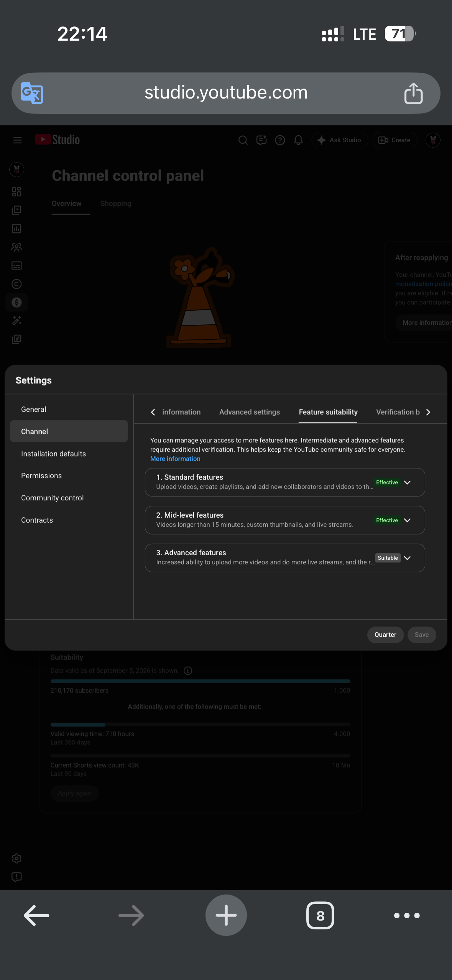The width and height of the screenshot is (452, 980).
Task: Open the Customization magic wand icon
Action: pos(16,321)
